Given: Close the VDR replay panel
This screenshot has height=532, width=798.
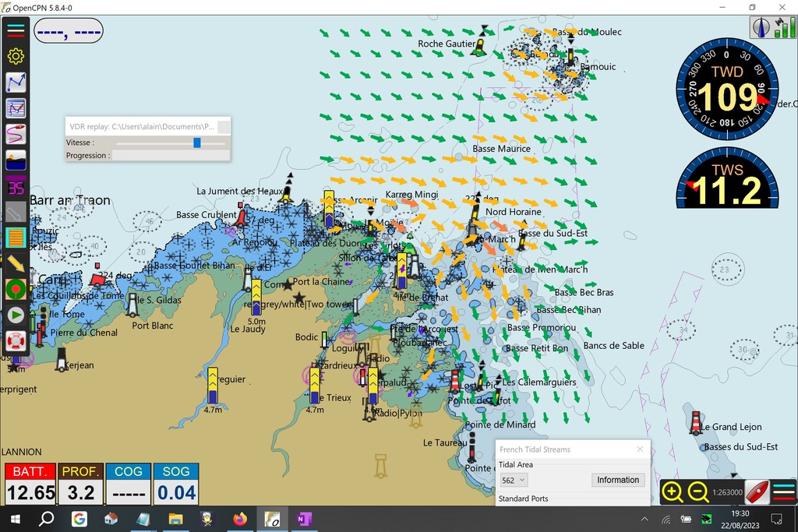Looking at the screenshot, I should (224, 127).
